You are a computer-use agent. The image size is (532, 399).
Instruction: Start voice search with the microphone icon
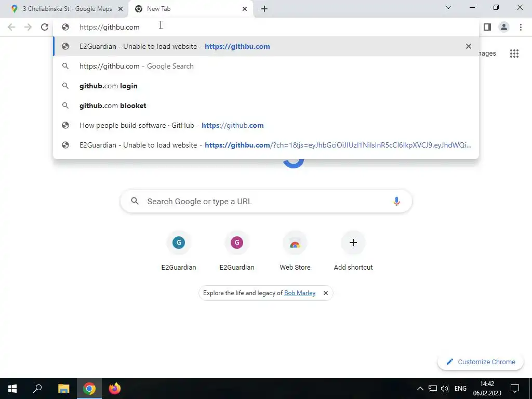(x=396, y=201)
